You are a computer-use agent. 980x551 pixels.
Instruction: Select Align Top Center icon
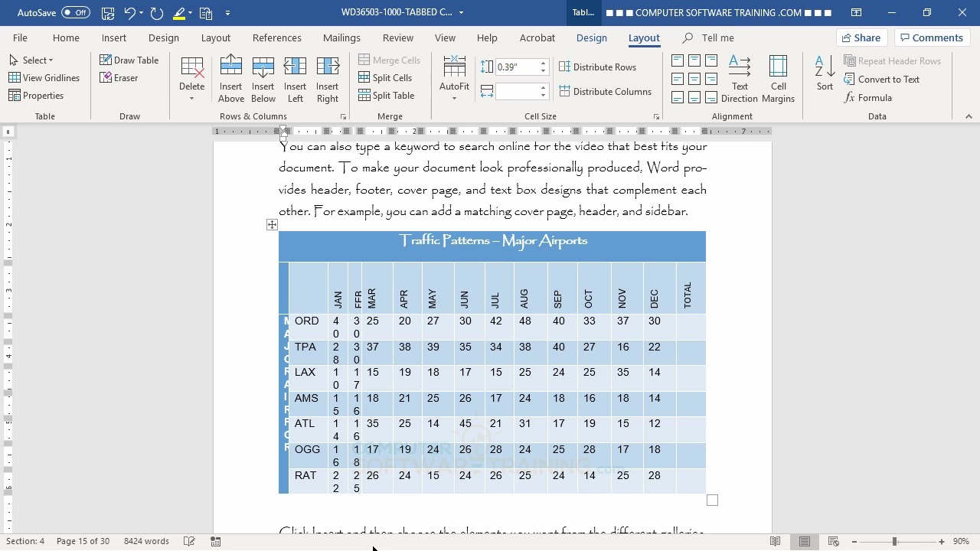(x=694, y=60)
